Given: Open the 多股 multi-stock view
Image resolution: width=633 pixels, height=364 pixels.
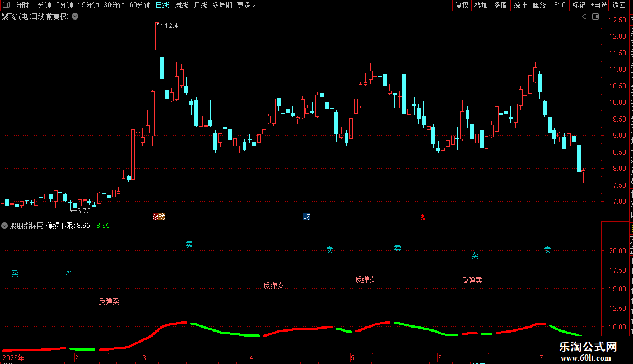Looking at the screenshot, I should pyautogui.click(x=500, y=5).
